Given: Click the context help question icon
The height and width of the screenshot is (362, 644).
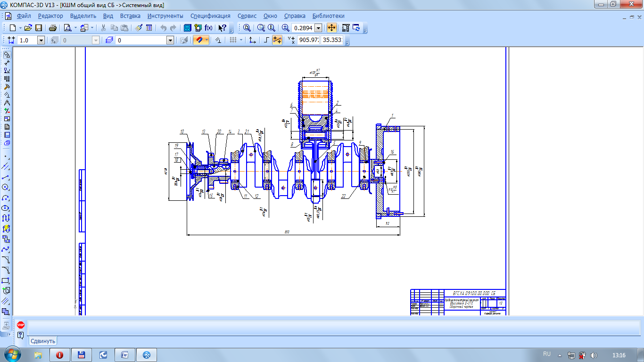Looking at the screenshot, I should 20,336.
